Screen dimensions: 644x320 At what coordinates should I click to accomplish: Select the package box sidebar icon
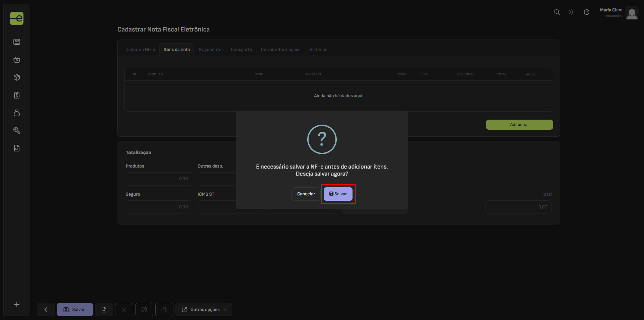[17, 77]
